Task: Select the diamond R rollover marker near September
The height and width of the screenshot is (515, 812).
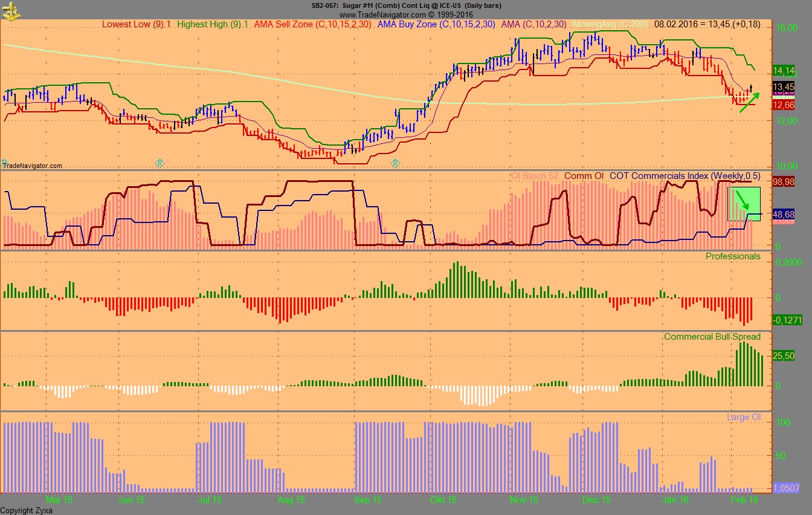Action: click(396, 163)
